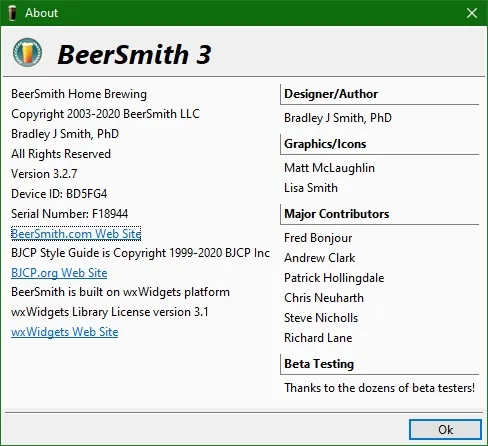Click BeerSmith is built on wxWidgets line

pyautogui.click(x=120, y=292)
